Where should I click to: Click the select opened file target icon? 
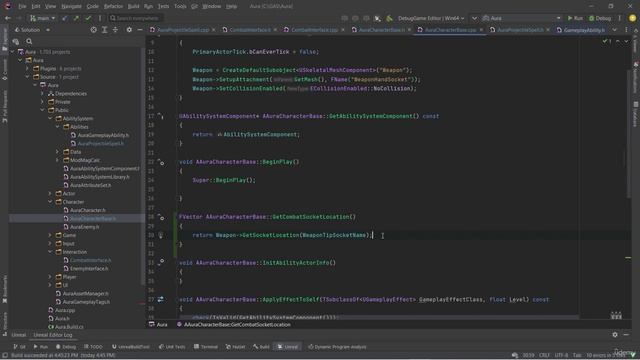pos(94,30)
